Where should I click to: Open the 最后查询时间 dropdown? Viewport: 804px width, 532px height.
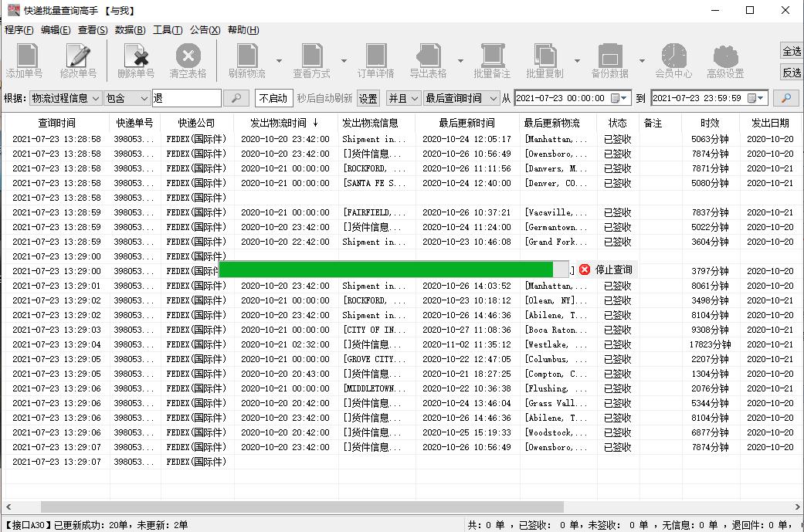point(463,98)
